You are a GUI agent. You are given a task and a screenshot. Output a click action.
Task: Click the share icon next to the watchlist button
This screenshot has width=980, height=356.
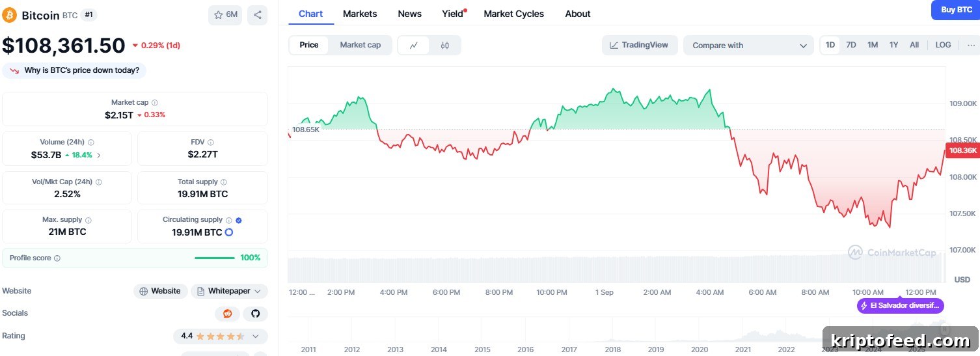[257, 15]
